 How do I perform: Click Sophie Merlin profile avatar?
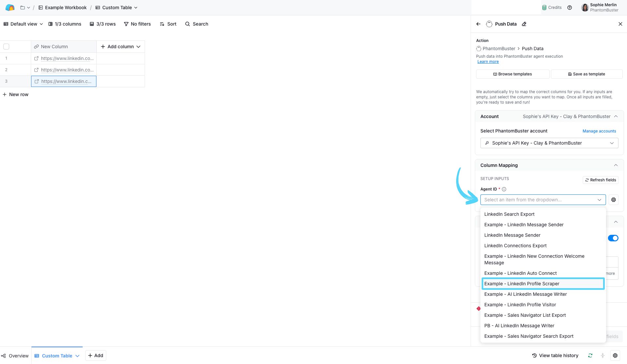(x=584, y=8)
